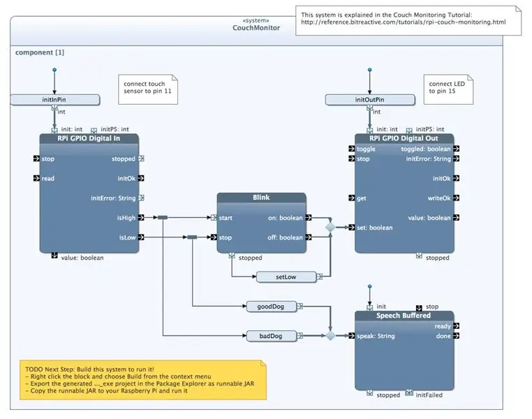Click the initial node above initInPin
Viewport: 532px width, 419px height.
point(54,70)
